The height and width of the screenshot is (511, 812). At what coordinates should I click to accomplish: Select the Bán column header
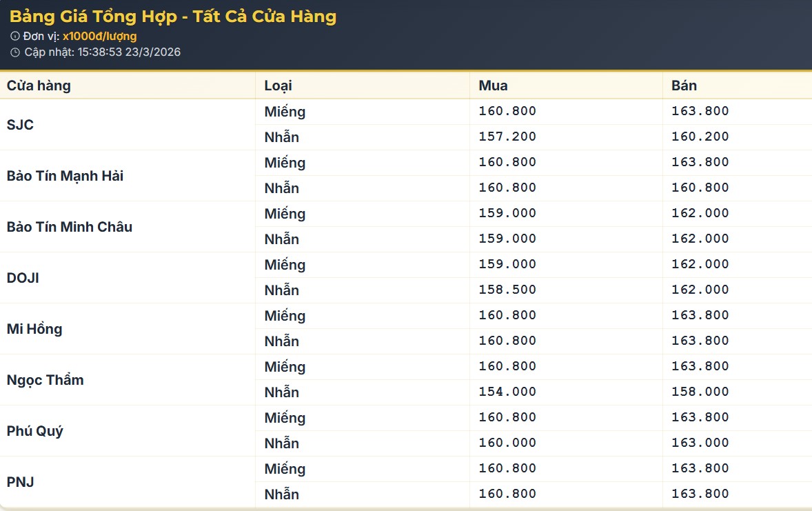coord(684,86)
